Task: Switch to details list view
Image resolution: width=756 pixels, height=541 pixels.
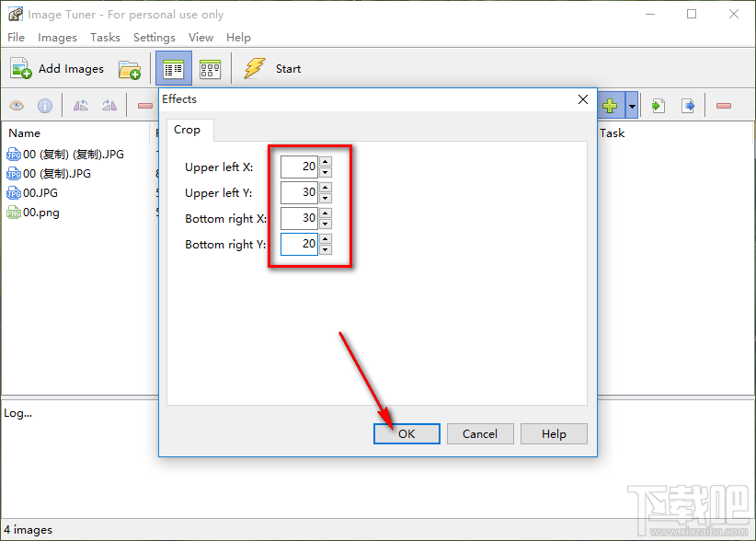Action: [x=174, y=69]
